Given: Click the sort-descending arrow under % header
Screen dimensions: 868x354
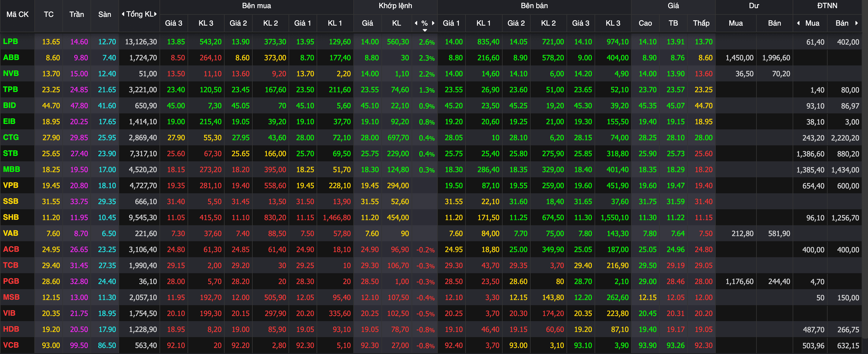Looking at the screenshot, I should tap(425, 30).
